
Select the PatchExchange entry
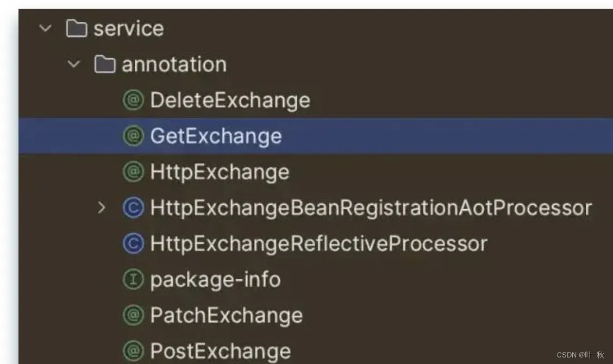click(226, 316)
